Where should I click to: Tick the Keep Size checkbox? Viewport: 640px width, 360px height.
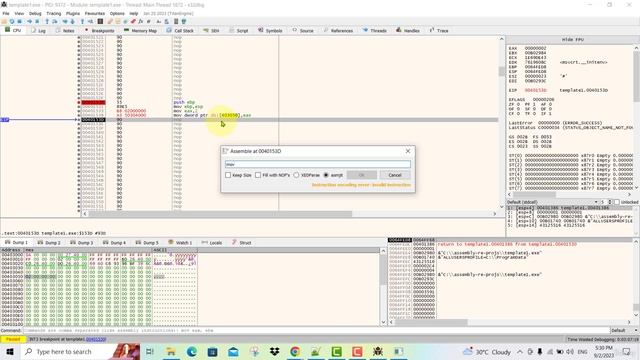point(228,175)
